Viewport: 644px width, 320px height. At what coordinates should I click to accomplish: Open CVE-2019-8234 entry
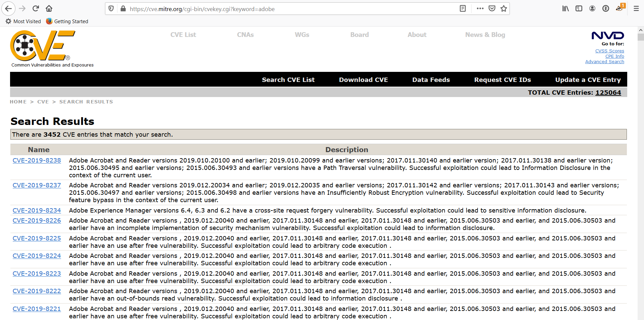coord(37,211)
